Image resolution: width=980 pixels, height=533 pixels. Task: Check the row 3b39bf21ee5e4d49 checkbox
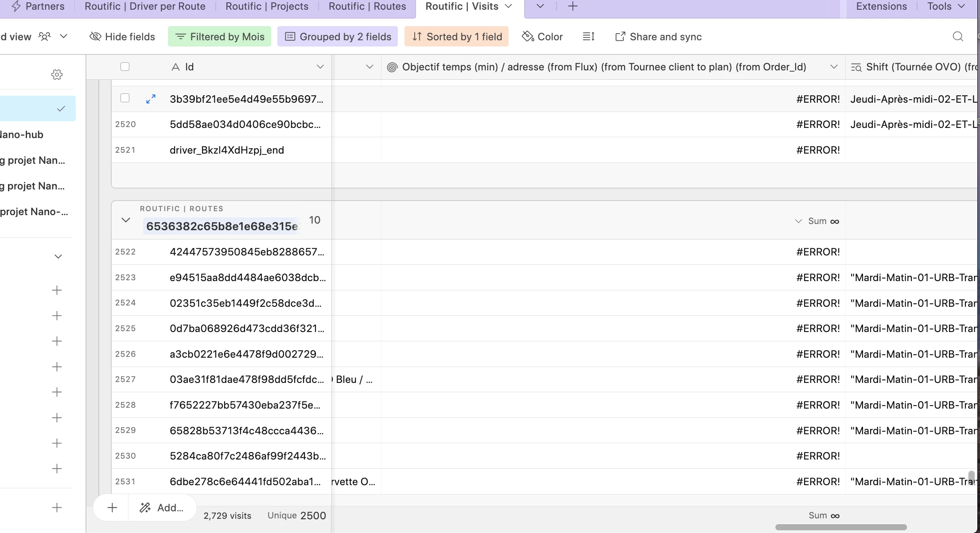pyautogui.click(x=125, y=98)
